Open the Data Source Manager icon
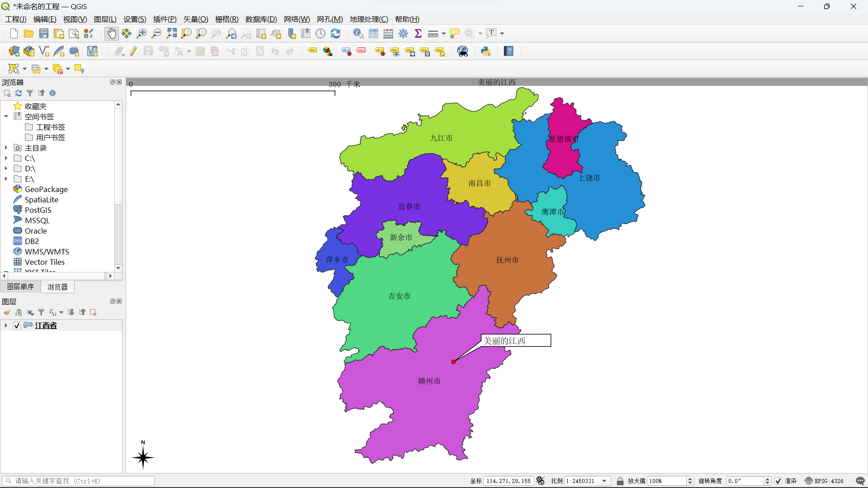Screen dimensions: 868x488 [x=14, y=51]
